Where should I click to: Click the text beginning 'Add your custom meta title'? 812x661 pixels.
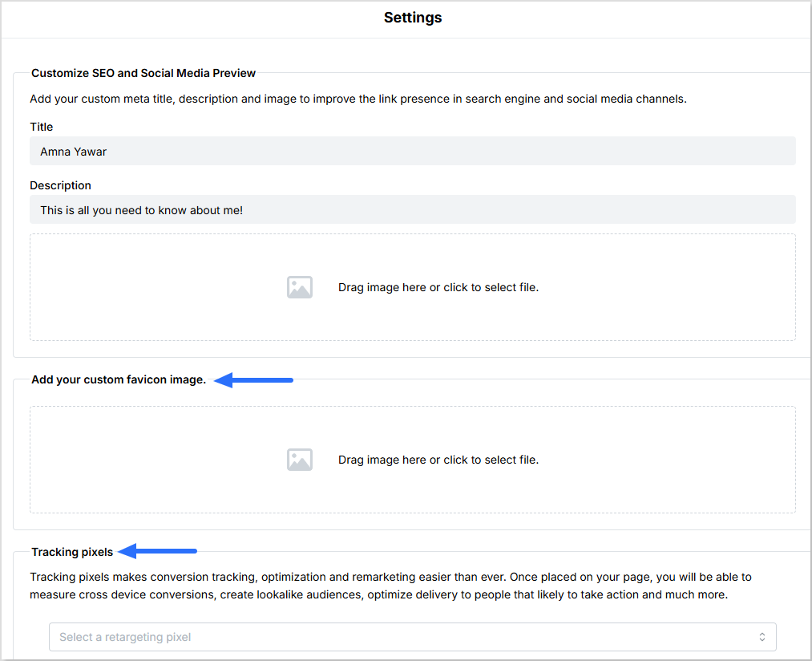pos(358,99)
